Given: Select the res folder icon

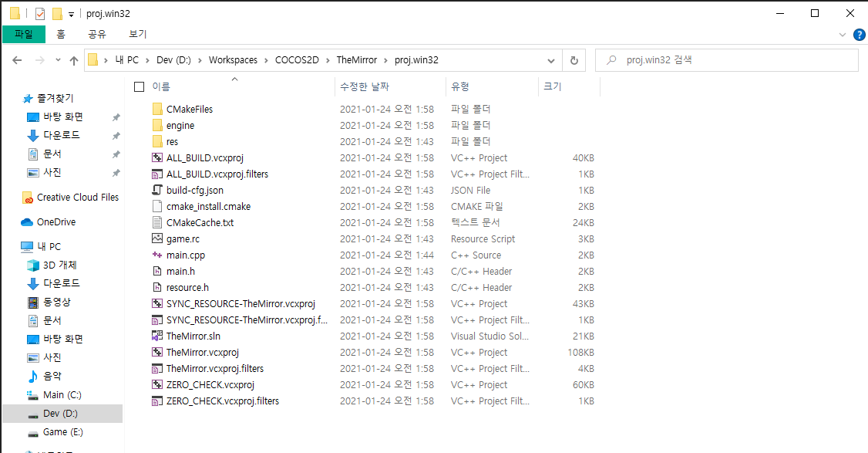Looking at the screenshot, I should coord(157,141).
